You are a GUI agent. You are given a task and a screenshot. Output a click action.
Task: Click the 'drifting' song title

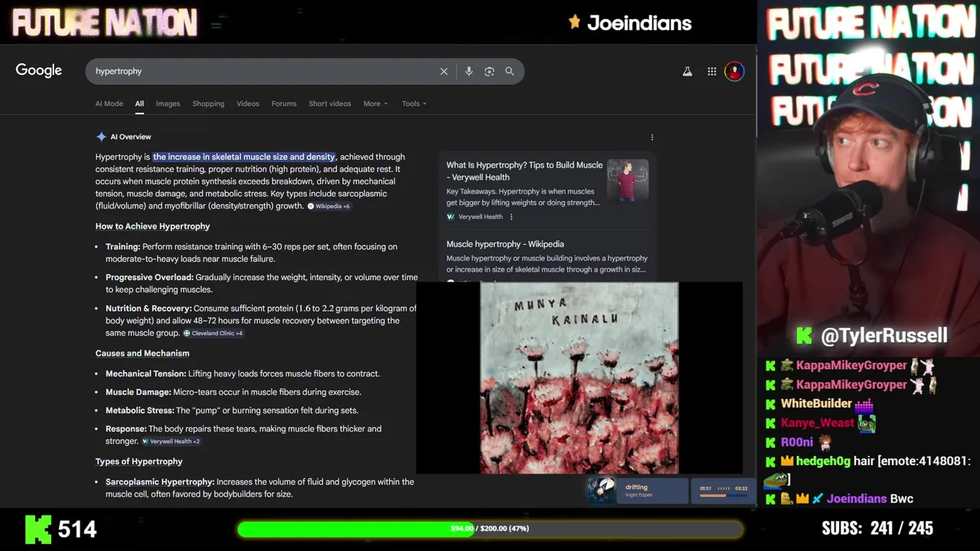636,487
